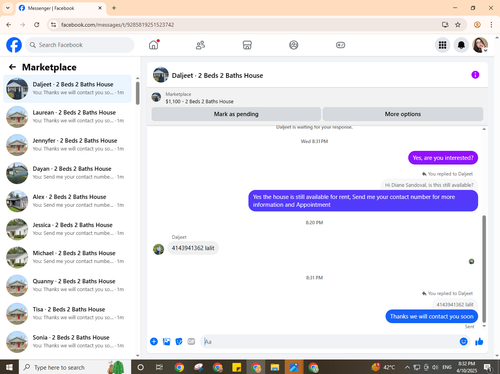The image size is (500, 374).
Task: Open Sonia conversation
Action: click(67, 342)
